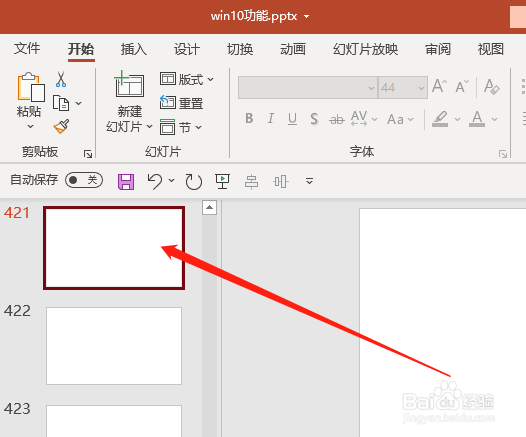Click scroll up arrow in slide pane
The height and width of the screenshot is (437, 526).
(209, 208)
